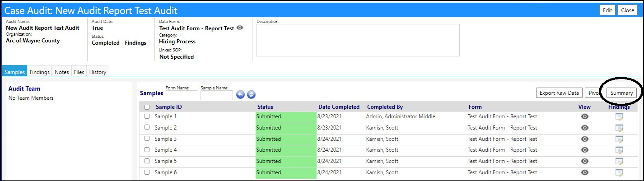Check the box for Sample 4

coord(147,150)
